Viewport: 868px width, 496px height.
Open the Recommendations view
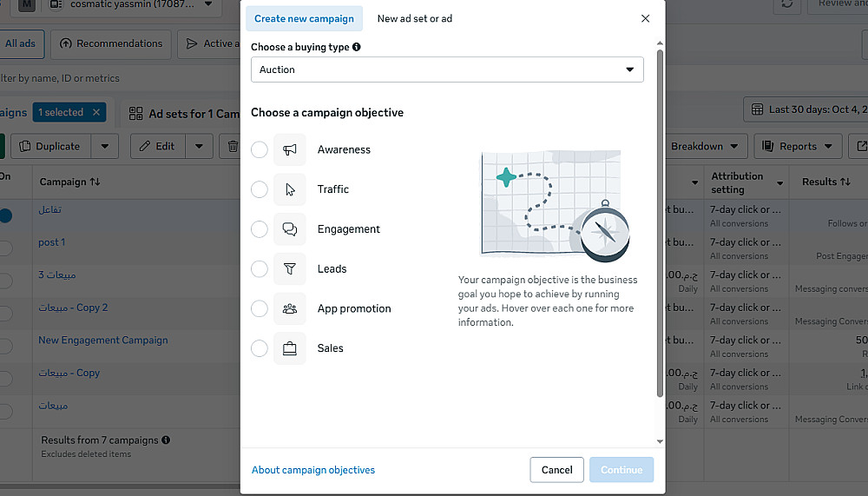110,43
